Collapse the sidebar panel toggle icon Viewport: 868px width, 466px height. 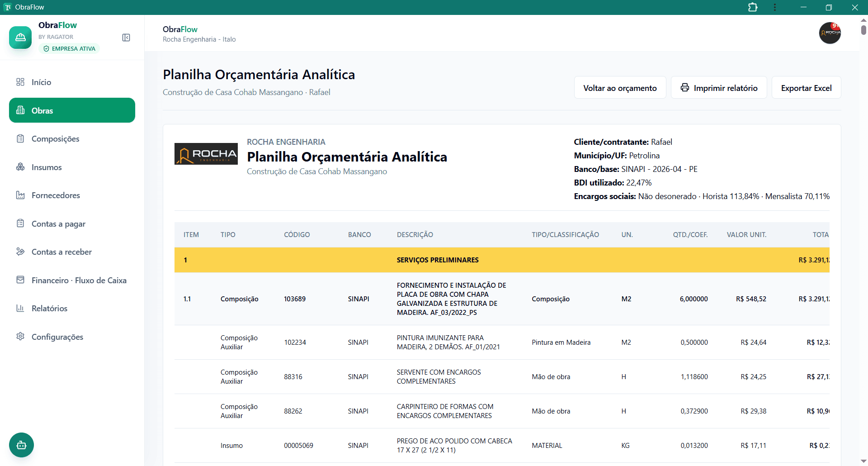tap(126, 38)
